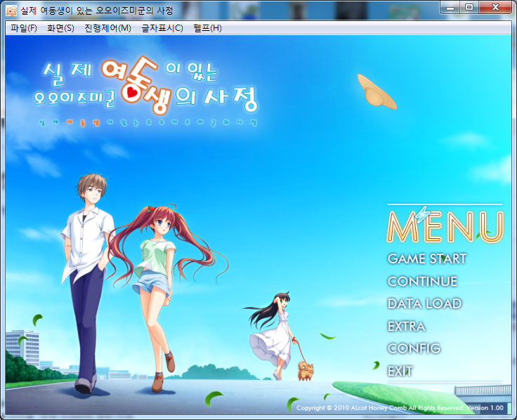
Task: Maximize the game window
Action: click(x=469, y=8)
